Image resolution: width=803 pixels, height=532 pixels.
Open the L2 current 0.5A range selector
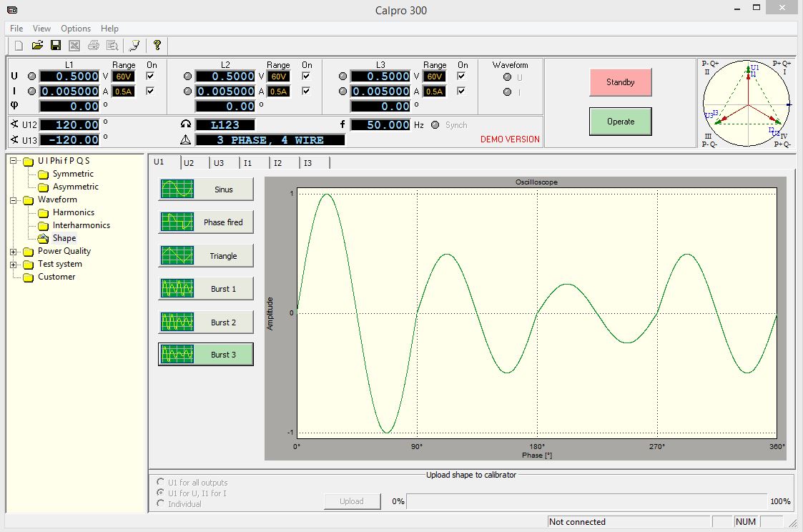coord(279,91)
